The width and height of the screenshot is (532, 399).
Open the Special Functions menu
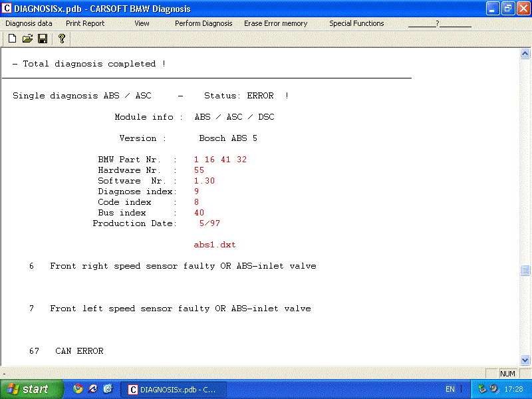pos(356,23)
